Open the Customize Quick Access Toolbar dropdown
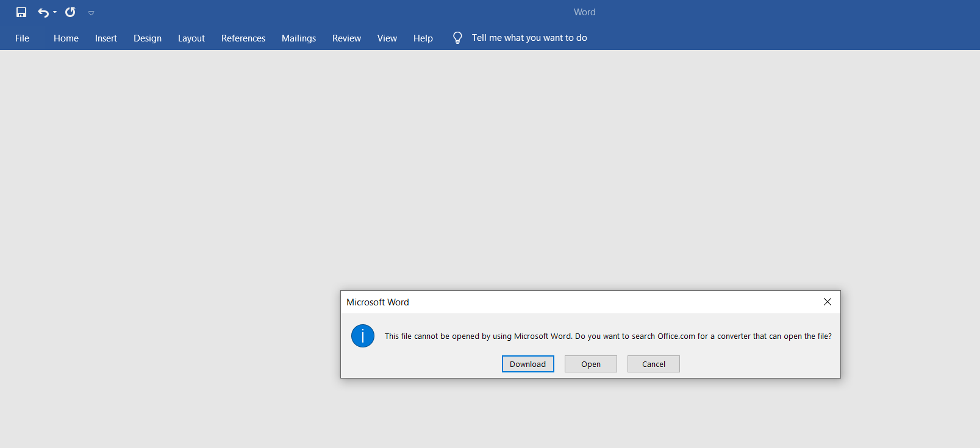The width and height of the screenshot is (980, 448). tap(91, 13)
